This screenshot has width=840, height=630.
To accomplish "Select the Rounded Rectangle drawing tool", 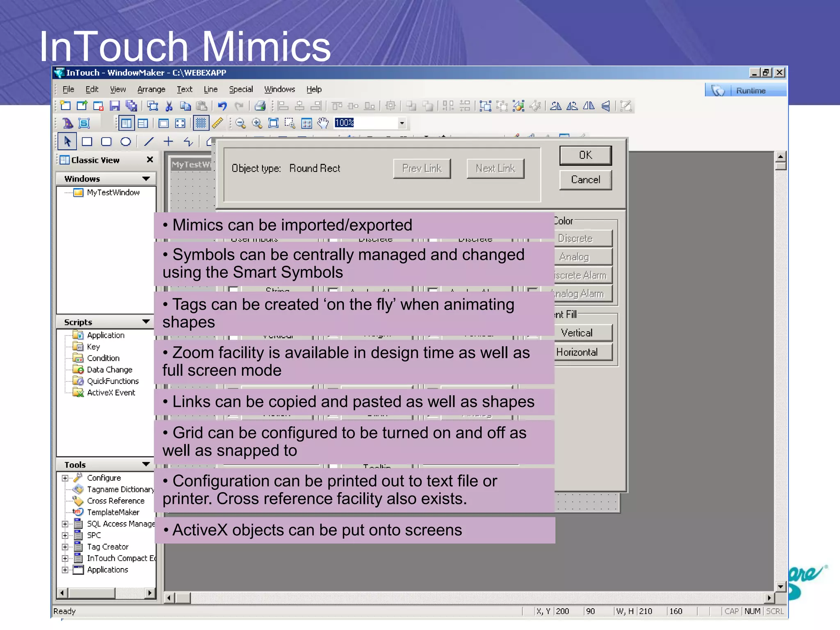I will point(106,142).
